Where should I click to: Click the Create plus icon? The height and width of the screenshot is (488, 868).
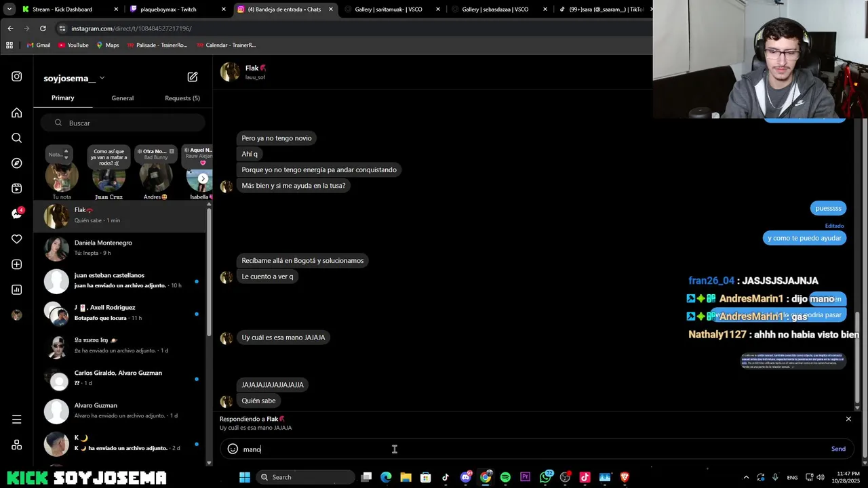(x=17, y=264)
